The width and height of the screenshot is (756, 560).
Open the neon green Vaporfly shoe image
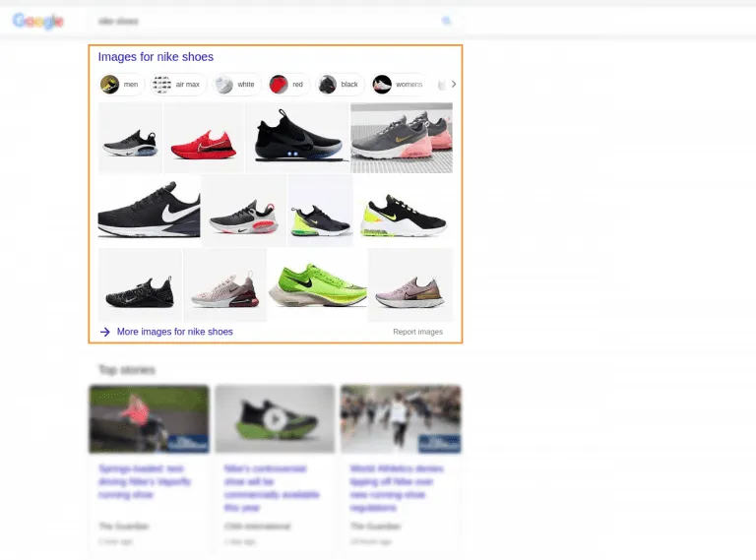coord(317,284)
